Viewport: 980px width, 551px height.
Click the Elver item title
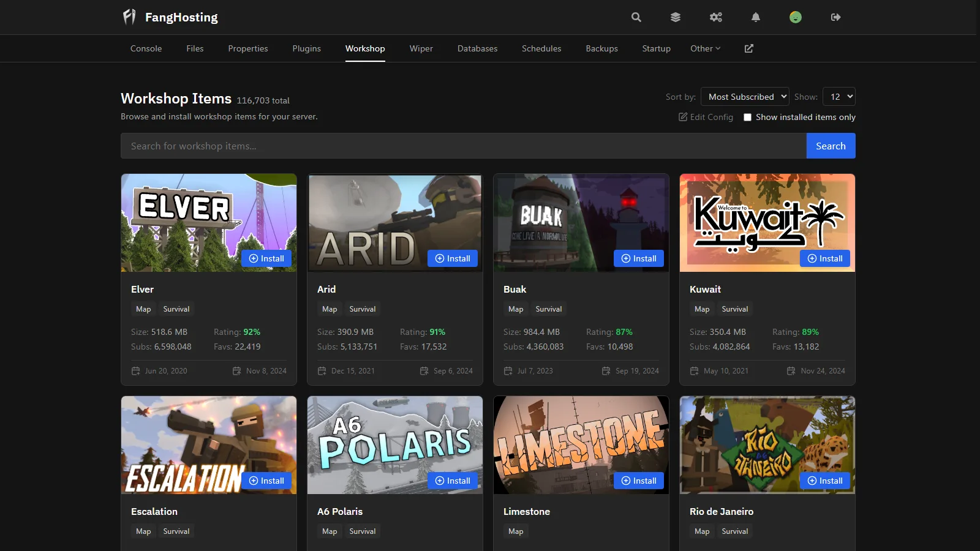(142, 289)
